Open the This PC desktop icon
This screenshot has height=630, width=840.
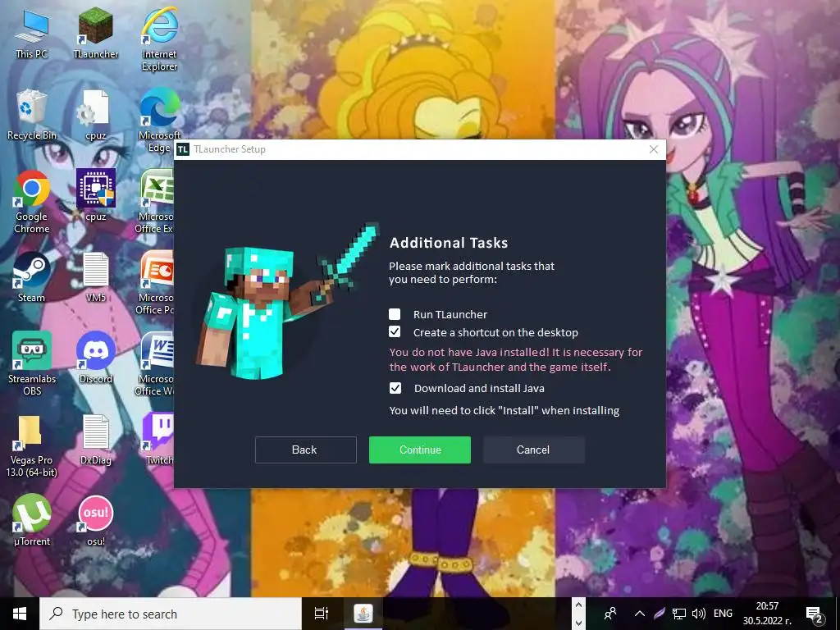32,34
